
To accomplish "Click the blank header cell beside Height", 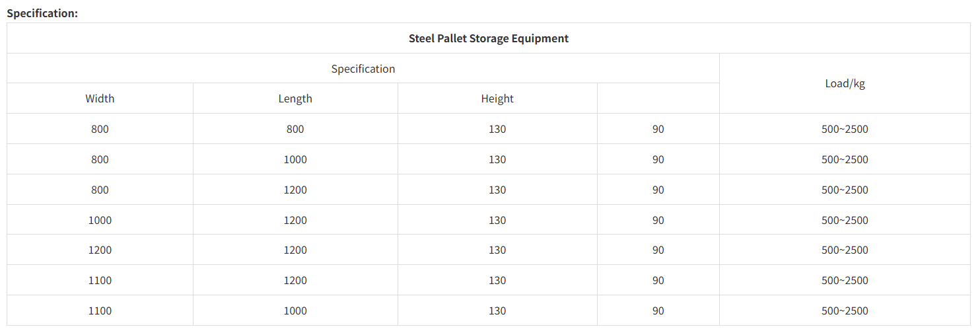I will click(x=658, y=98).
